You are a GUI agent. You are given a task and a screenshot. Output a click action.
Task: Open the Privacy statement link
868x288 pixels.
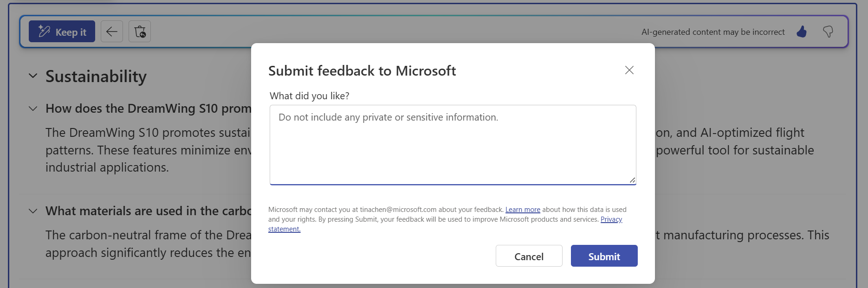(x=611, y=219)
